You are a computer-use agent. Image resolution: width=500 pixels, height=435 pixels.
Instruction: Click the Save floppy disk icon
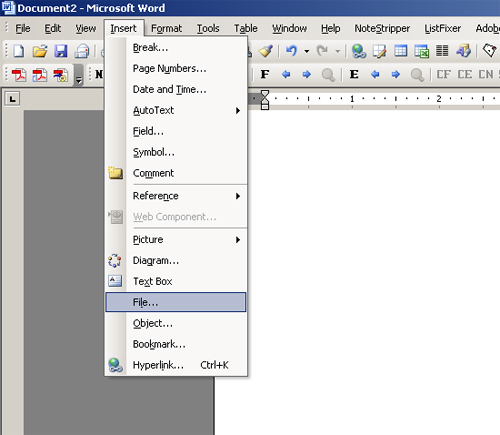(x=61, y=51)
